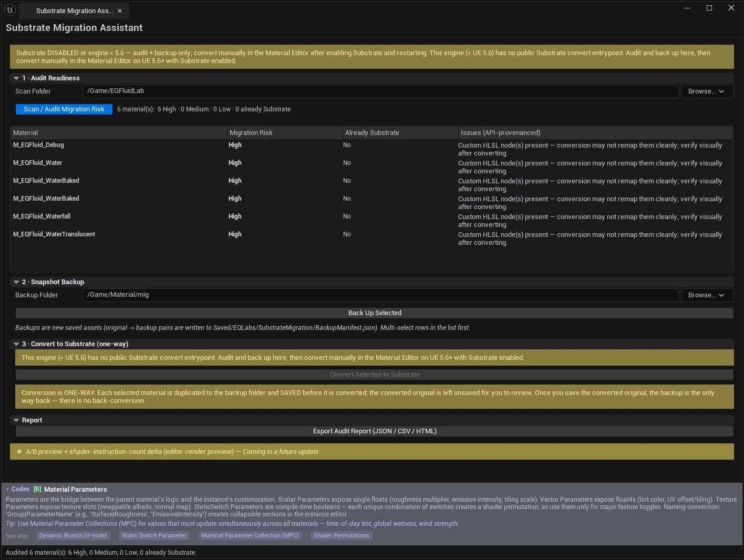This screenshot has width=744, height=560.
Task: Click the Back Up Selected button
Action: [375, 313]
